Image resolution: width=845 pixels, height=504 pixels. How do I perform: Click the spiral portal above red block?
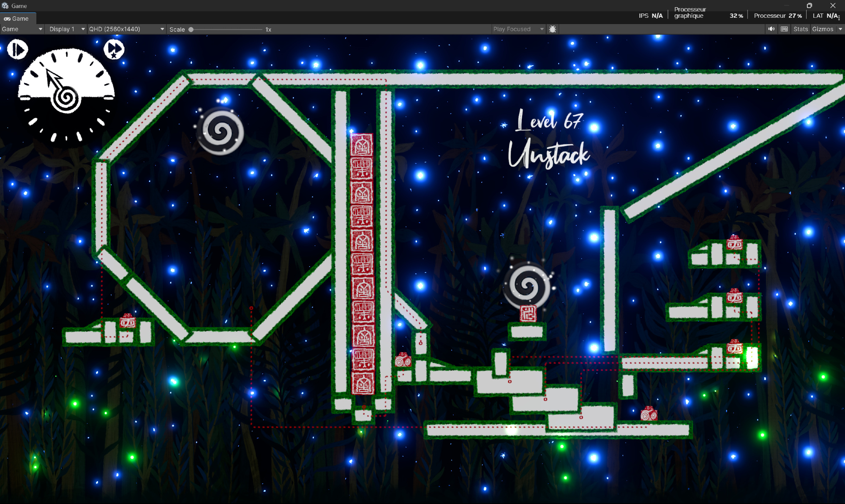526,286
